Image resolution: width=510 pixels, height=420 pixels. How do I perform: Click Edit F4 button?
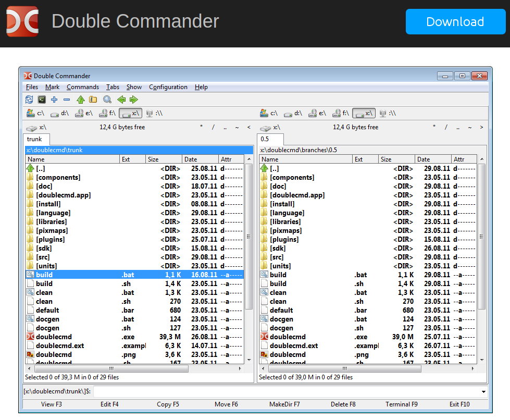coord(109,404)
